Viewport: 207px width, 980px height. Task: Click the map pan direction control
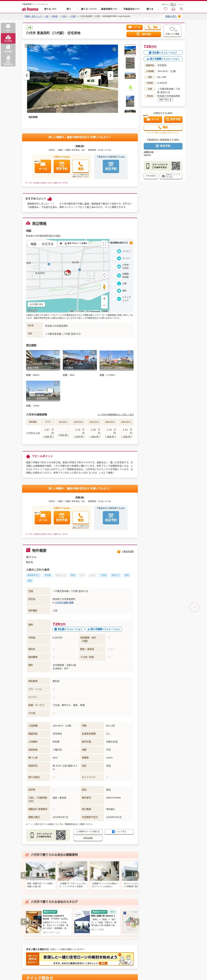(104, 275)
